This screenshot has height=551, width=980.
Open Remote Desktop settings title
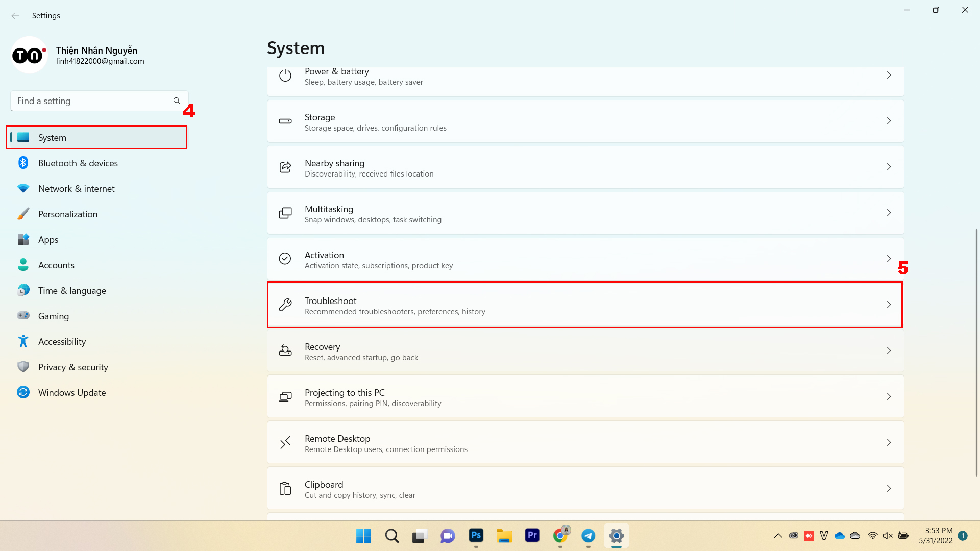tap(337, 439)
